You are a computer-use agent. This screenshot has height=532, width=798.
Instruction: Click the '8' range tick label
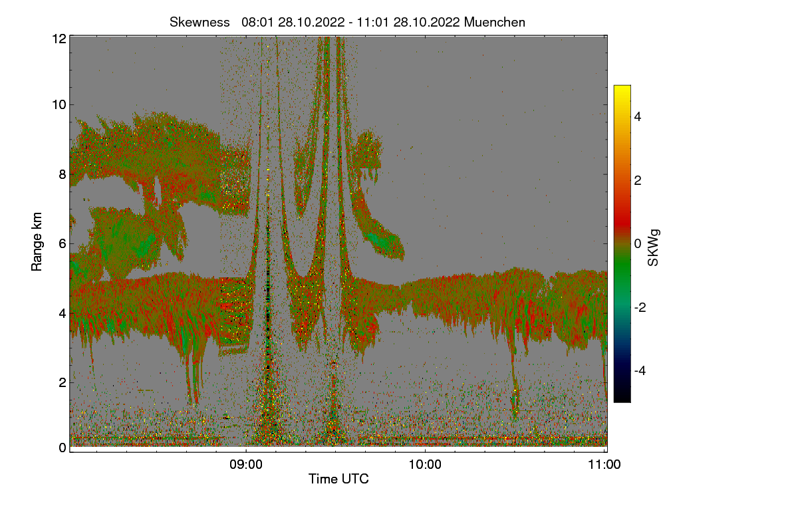[63, 174]
